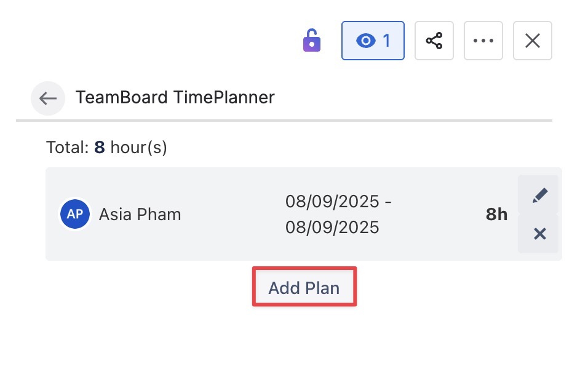Click the TeamBoard TimePlanner heading
Screen dimensions: 588x369
pos(175,97)
